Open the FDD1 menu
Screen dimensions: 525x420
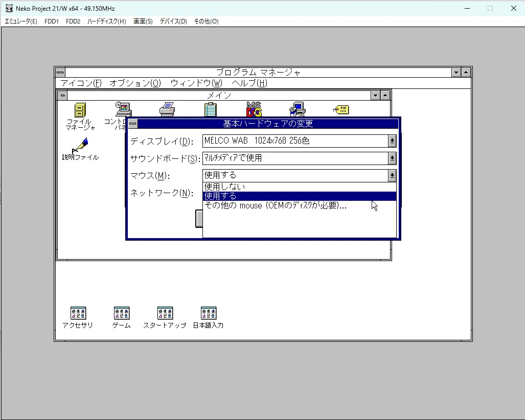click(x=52, y=21)
